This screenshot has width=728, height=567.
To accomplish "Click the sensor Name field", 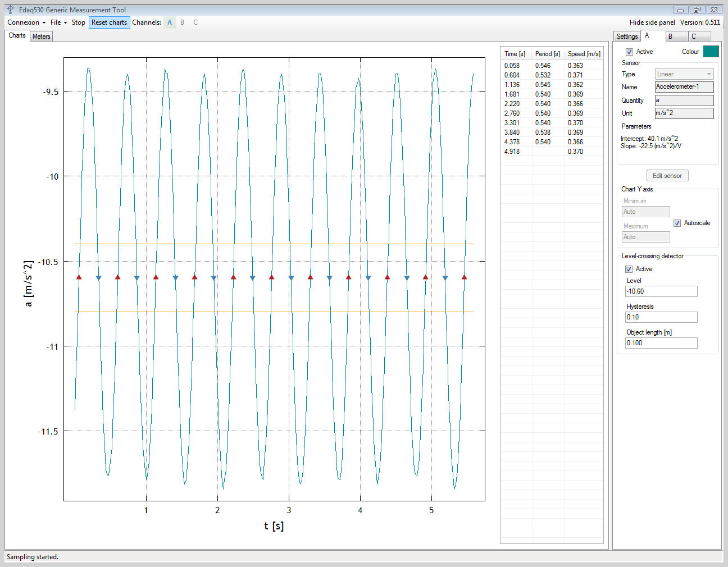I will 684,87.
